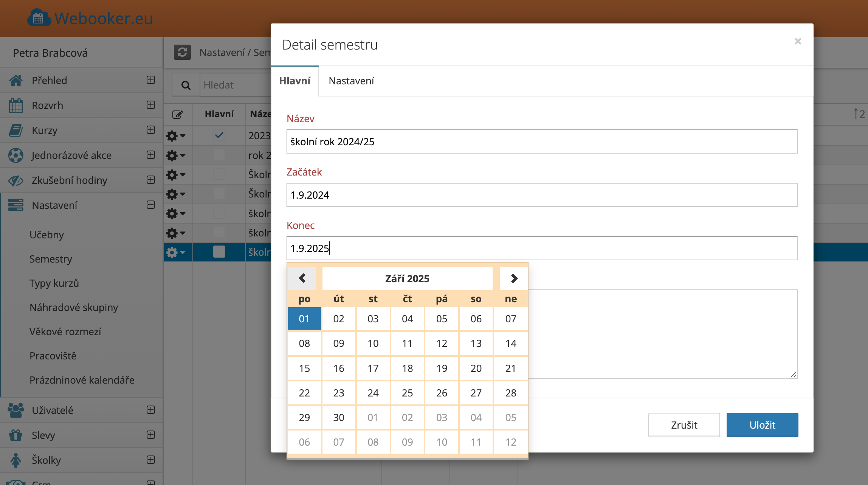Toggle the checked Hlavní checkbox in first row
The width and height of the screenshot is (868, 485).
click(x=219, y=135)
